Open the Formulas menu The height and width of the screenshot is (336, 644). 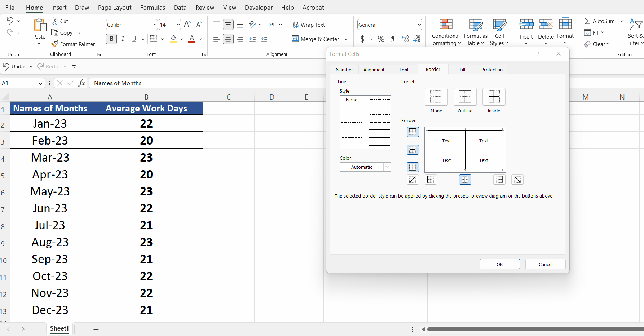pyautogui.click(x=153, y=7)
